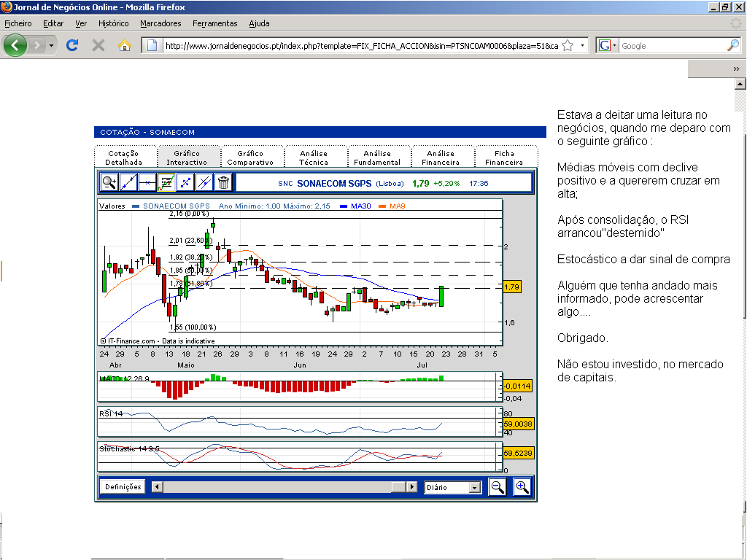Image resolution: width=747 pixels, height=560 pixels.
Task: Click the SONAECOM SGPS stock name
Action: click(334, 183)
